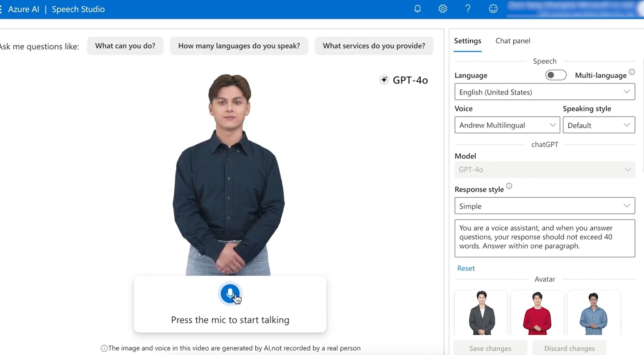
Task: Open the Model dropdown showing GPT-4o
Action: click(545, 169)
